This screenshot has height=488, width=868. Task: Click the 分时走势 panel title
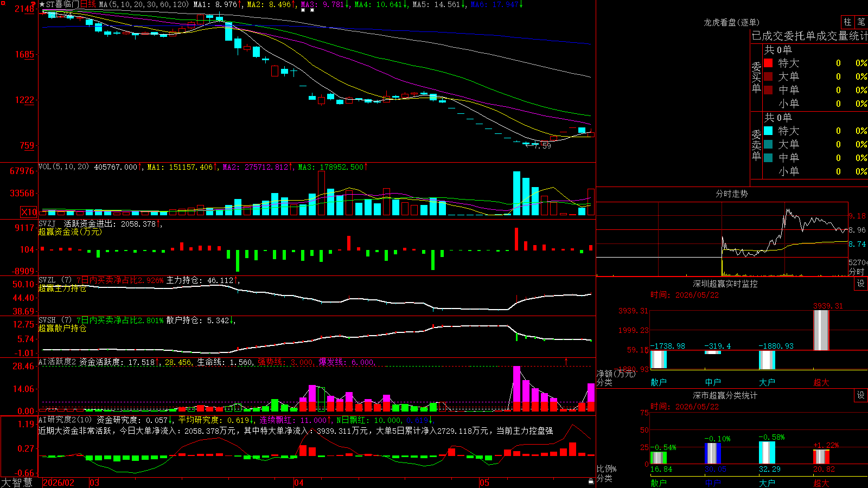click(732, 194)
